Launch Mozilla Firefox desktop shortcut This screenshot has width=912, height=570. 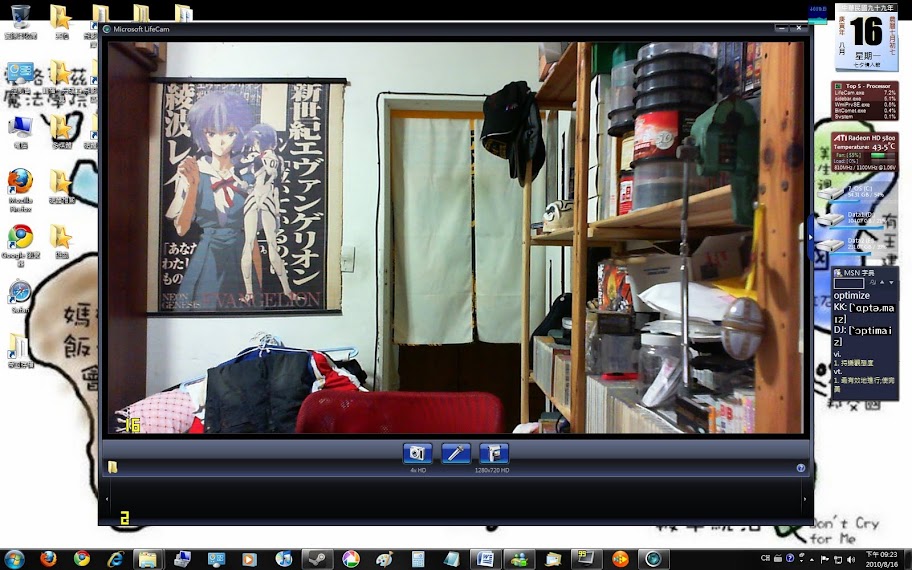click(20, 190)
